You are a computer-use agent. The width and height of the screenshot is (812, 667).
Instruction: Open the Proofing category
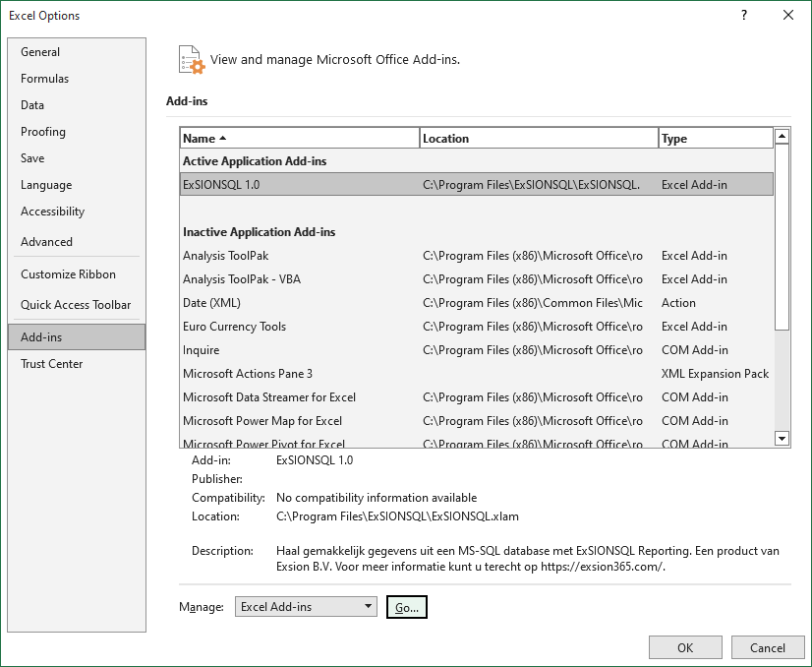pos(77,132)
